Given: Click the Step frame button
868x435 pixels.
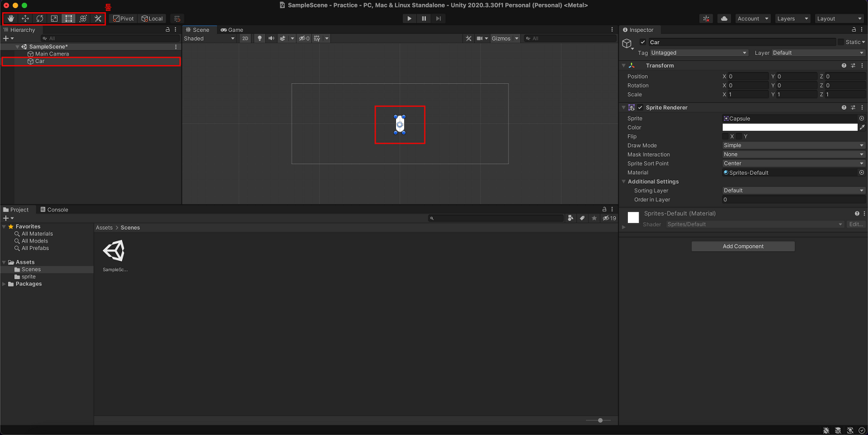Looking at the screenshot, I should pos(439,18).
